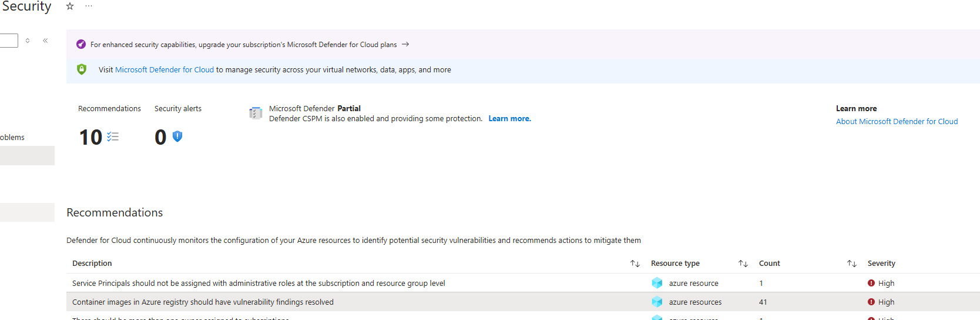Open the more options ellipsis beside Security

pos(89,6)
